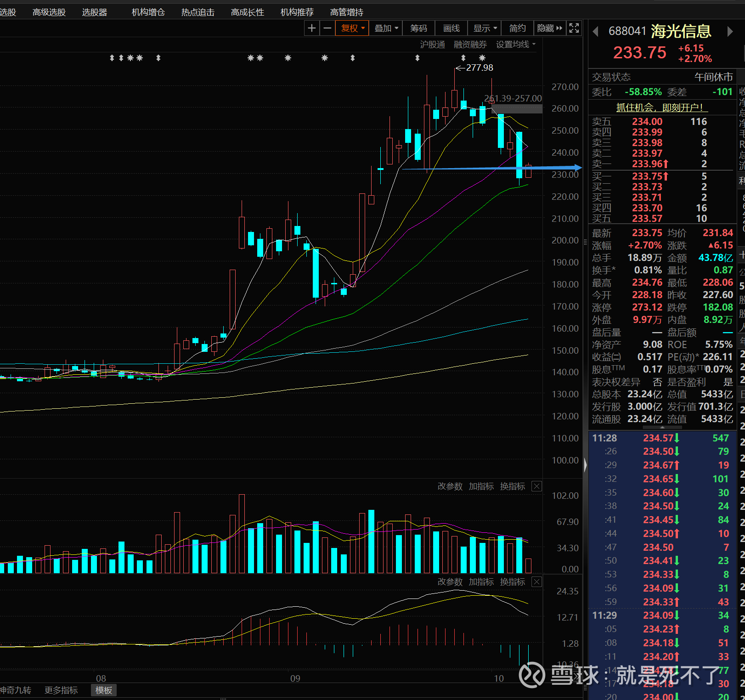Zoom in the K-line chart with plus button

pos(312,28)
